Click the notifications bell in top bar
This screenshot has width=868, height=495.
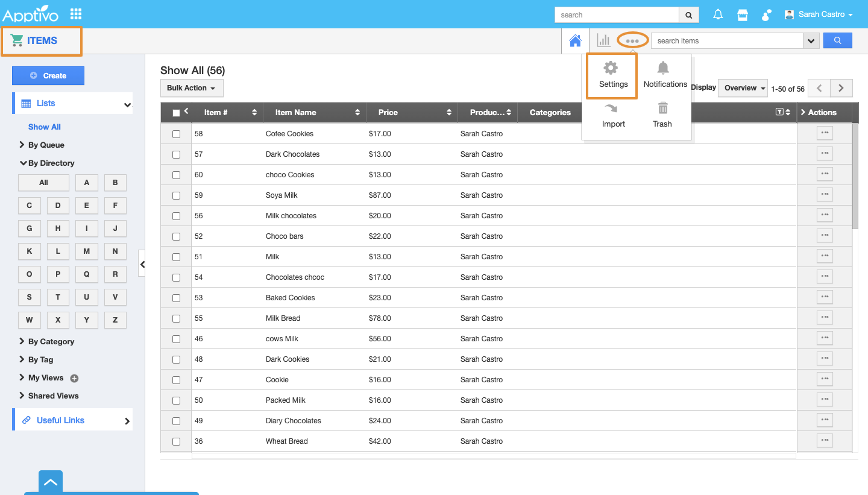point(718,15)
